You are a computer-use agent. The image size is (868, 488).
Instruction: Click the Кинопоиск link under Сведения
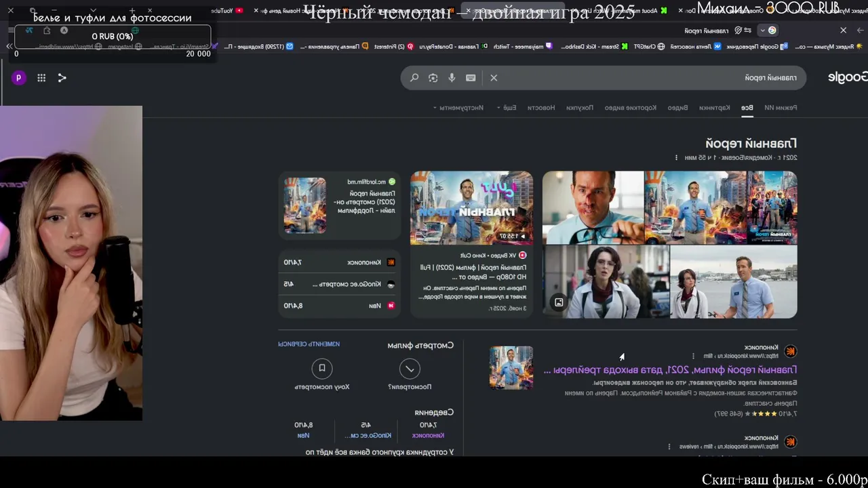pyautogui.click(x=429, y=435)
